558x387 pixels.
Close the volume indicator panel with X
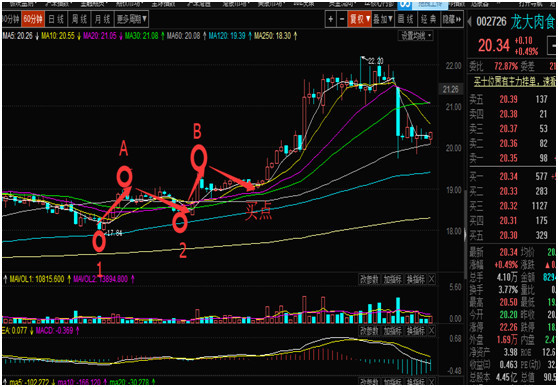tap(431, 280)
